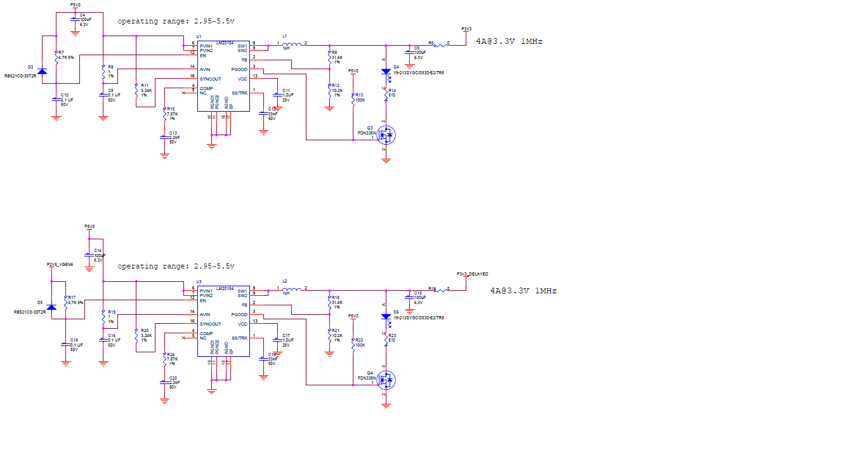Click the P5V0 label above R22
868x452 pixels.
click(353, 316)
